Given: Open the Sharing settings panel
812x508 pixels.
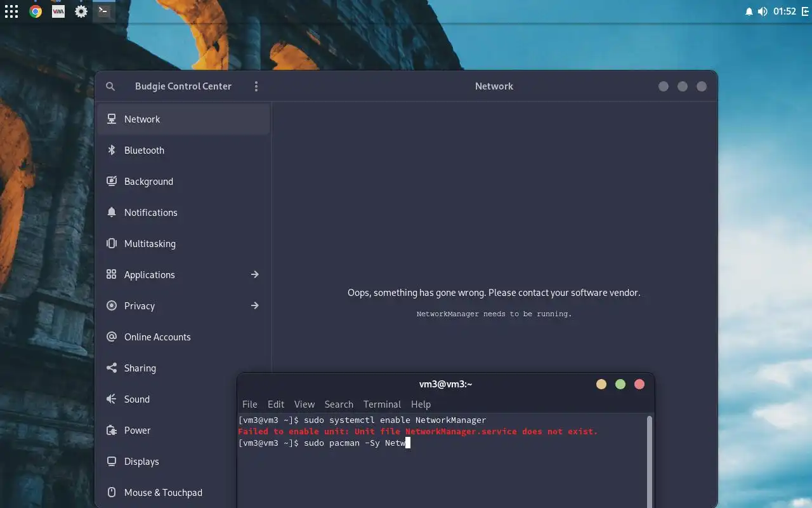Looking at the screenshot, I should pyautogui.click(x=184, y=368).
